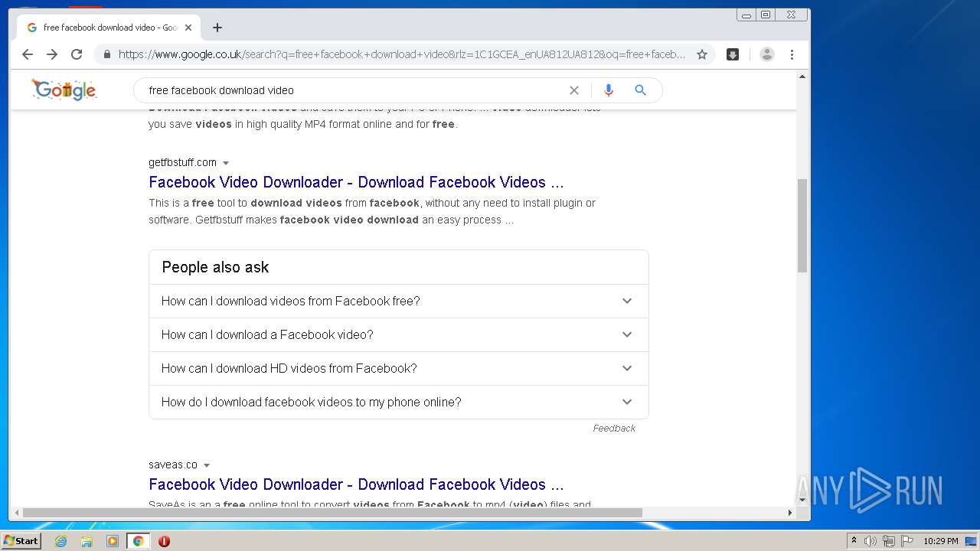Click the vertical scrollbar up arrow
This screenshot has width=980, height=551.
click(x=802, y=77)
